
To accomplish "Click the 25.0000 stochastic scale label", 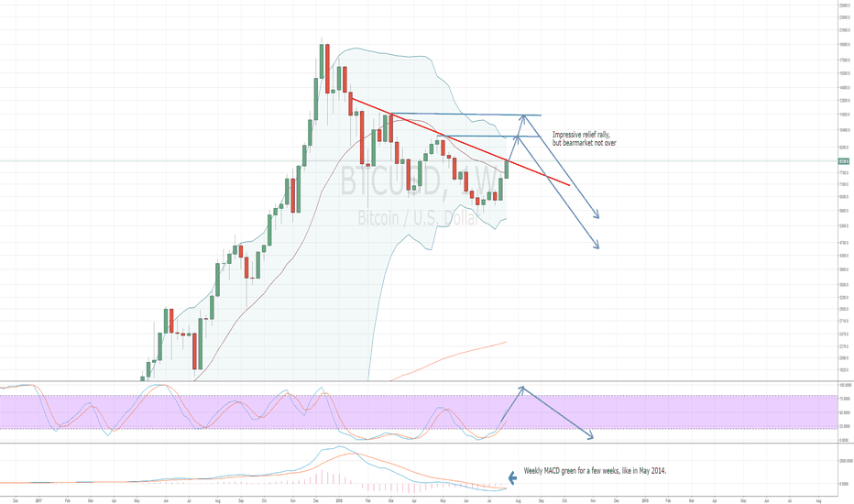I will coord(844,426).
